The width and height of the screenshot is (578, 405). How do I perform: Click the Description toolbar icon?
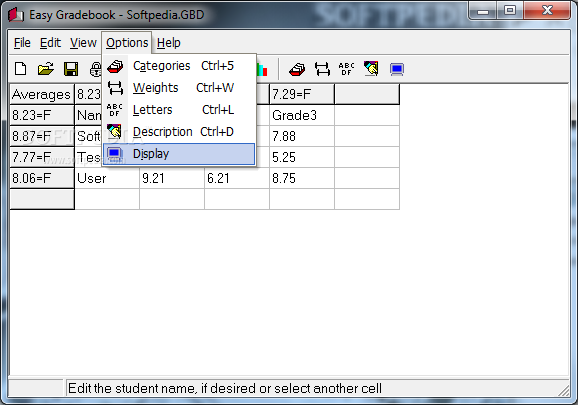pos(371,69)
